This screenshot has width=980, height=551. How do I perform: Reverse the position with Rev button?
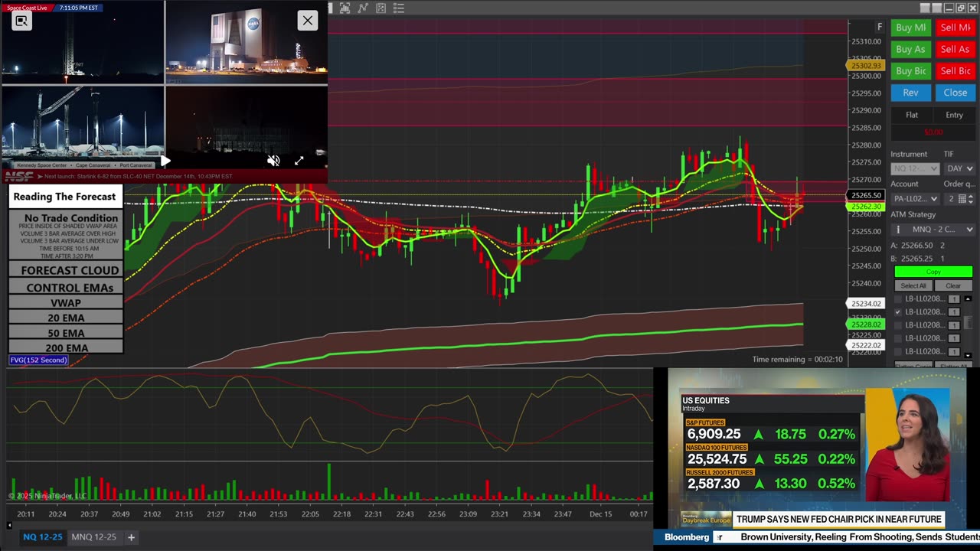point(910,93)
